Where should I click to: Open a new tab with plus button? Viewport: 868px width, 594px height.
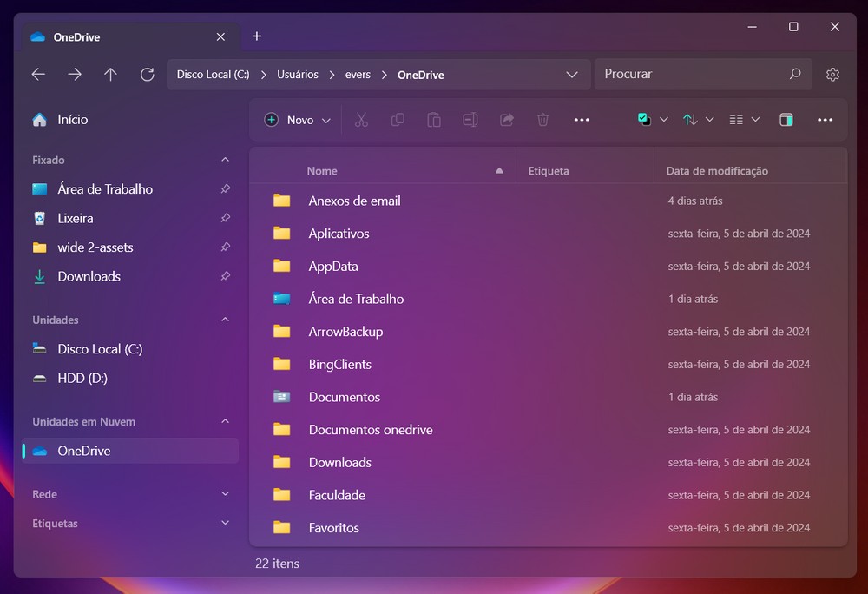[257, 36]
